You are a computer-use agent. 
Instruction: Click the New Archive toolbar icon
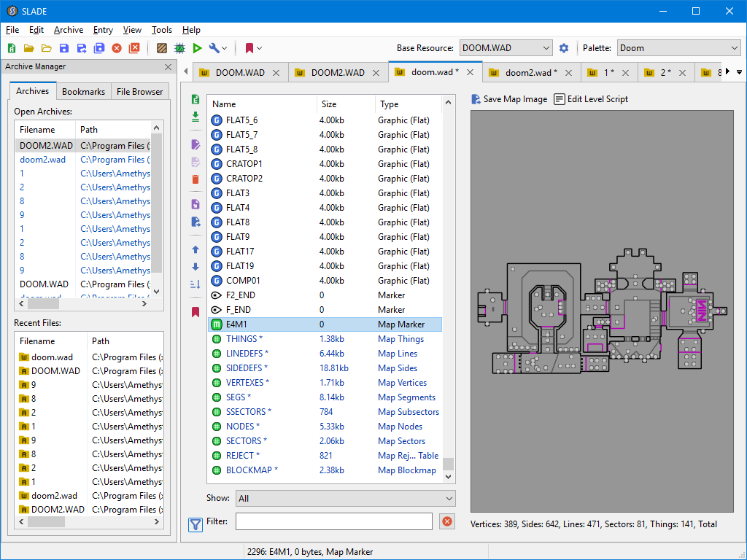pyautogui.click(x=11, y=48)
